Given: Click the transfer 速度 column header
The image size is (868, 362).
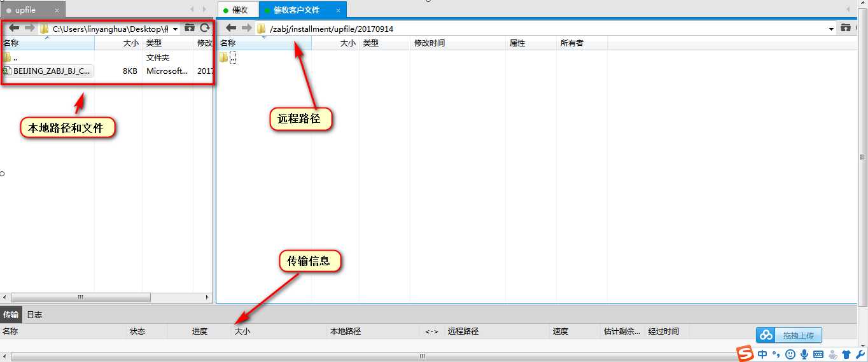Looking at the screenshot, I should click(x=575, y=331).
